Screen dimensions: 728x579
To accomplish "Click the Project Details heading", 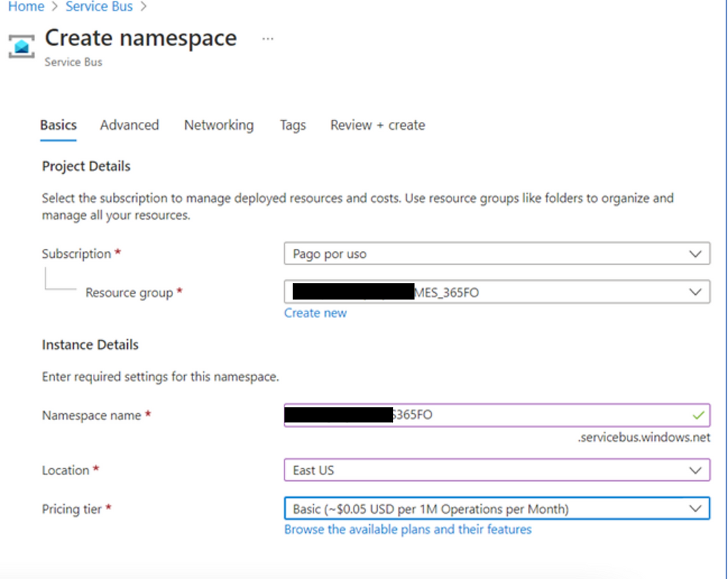I will coord(86,166).
